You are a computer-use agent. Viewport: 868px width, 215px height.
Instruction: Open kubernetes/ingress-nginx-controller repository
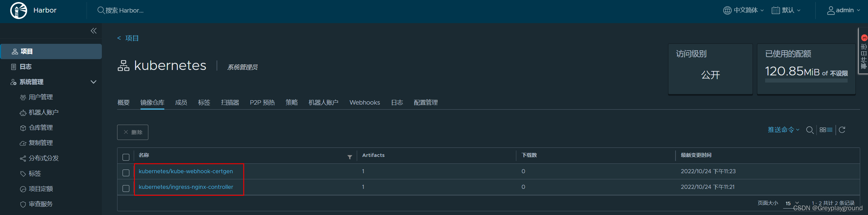(x=186, y=187)
